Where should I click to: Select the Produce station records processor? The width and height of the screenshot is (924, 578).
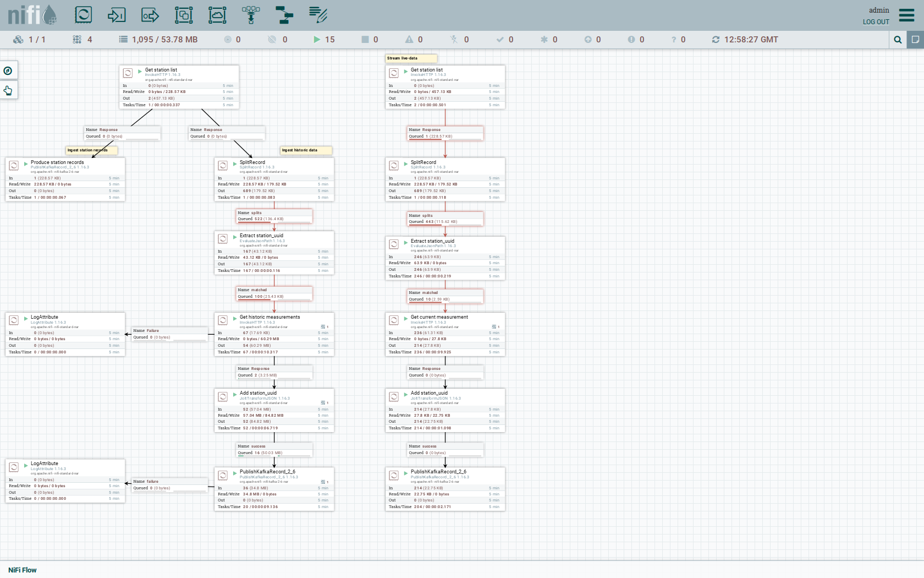(x=65, y=179)
